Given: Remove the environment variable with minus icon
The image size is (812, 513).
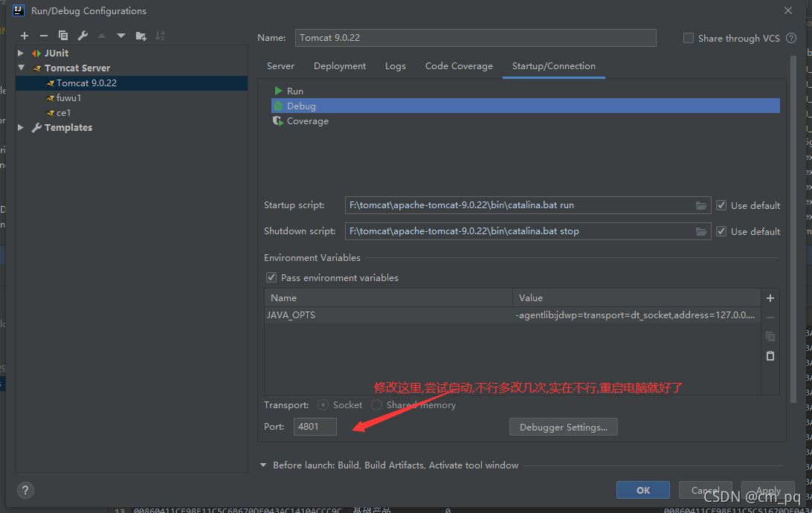Looking at the screenshot, I should click(770, 317).
